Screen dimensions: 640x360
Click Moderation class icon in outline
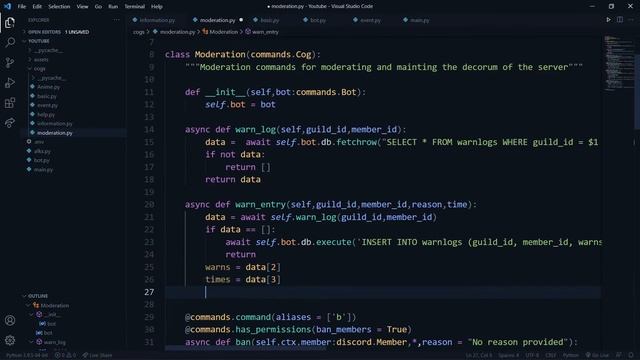coord(36,305)
